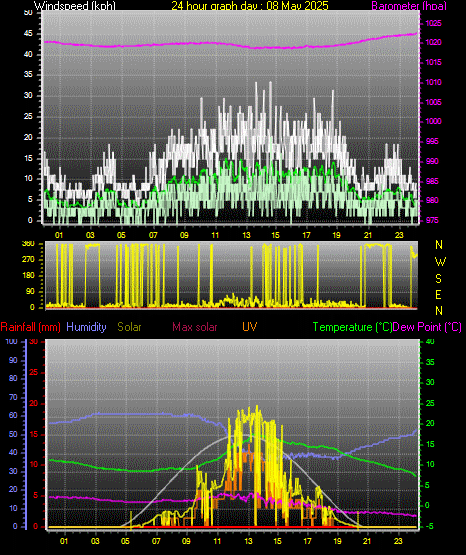Image resolution: width=466 pixels, height=555 pixels.
Task: Click barometer axis value 1010
Action: [x=433, y=82]
